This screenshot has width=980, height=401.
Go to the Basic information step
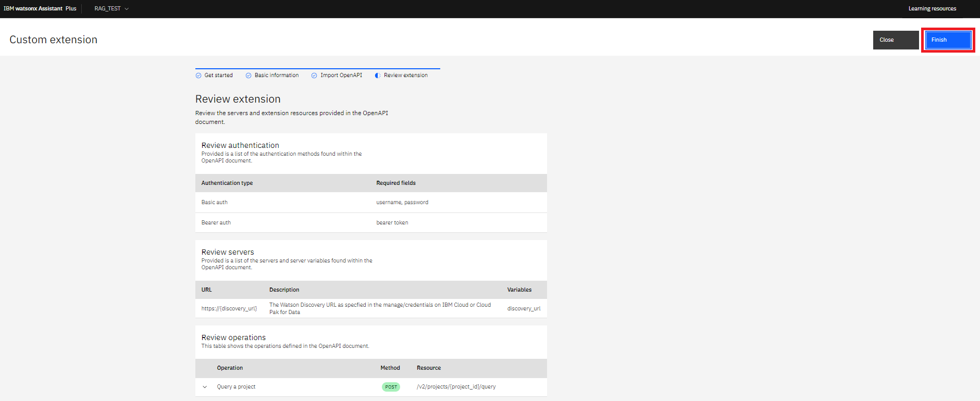(272, 76)
